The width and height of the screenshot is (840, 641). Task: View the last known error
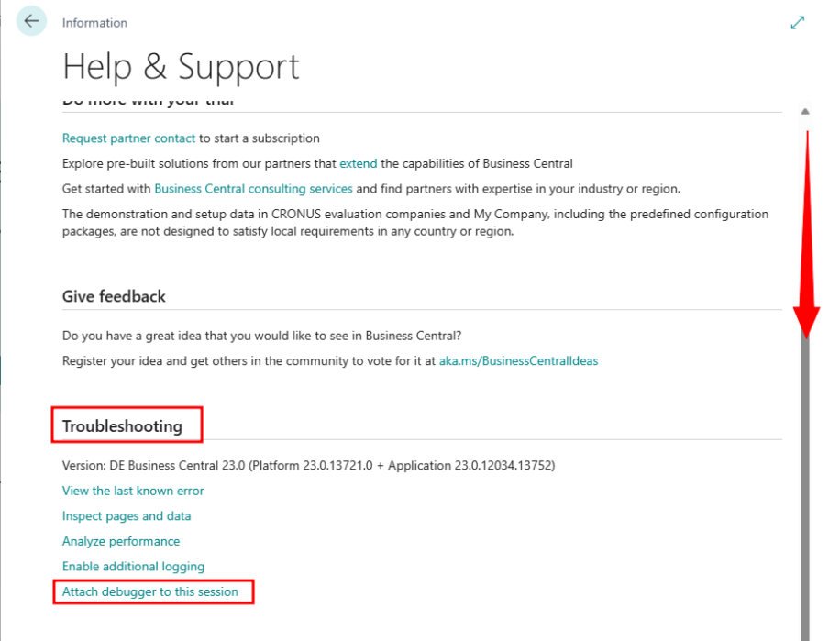coord(133,491)
